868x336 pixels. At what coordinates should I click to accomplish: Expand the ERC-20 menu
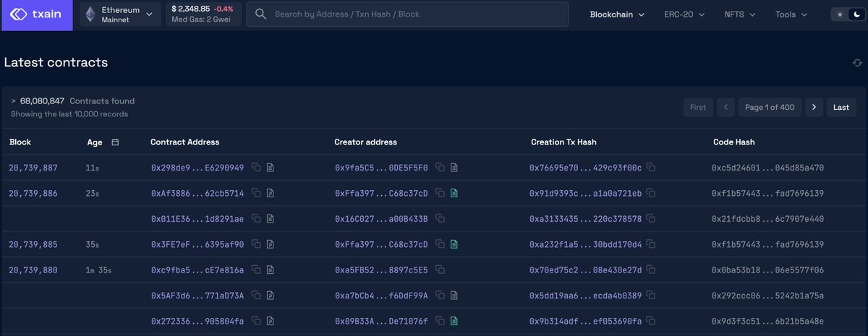coord(684,14)
